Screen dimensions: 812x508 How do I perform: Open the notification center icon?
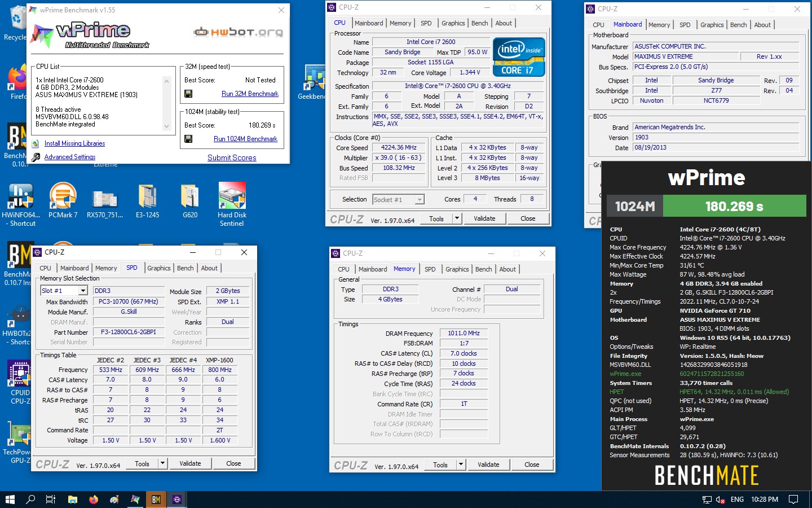793,500
